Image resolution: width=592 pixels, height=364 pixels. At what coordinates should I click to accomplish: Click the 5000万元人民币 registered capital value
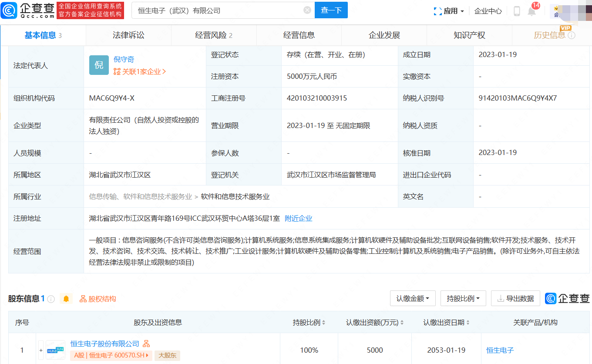click(312, 77)
